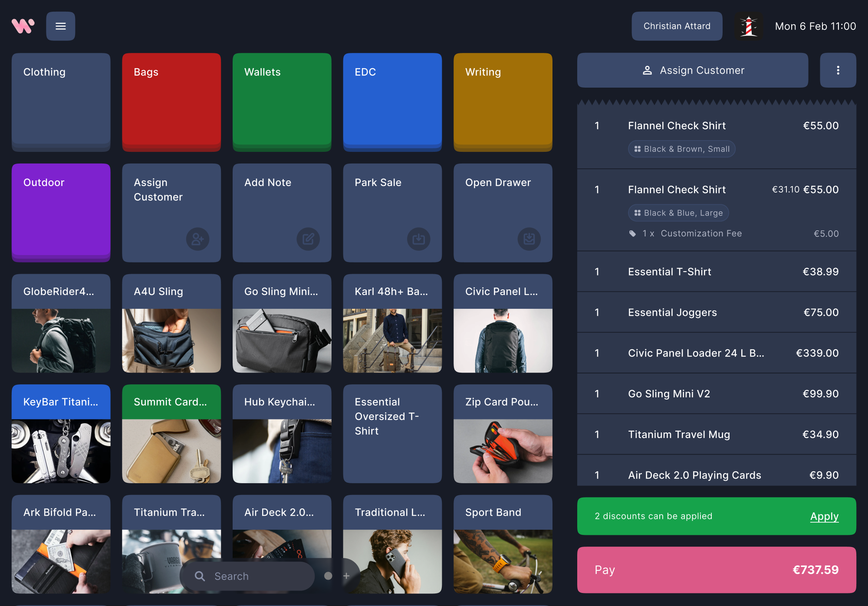
Task: Click the magnifier icon in the search bar
Action: click(200, 576)
